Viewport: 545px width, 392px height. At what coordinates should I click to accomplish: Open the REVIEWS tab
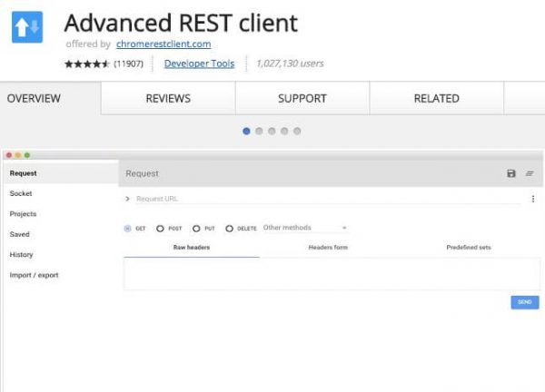point(168,98)
